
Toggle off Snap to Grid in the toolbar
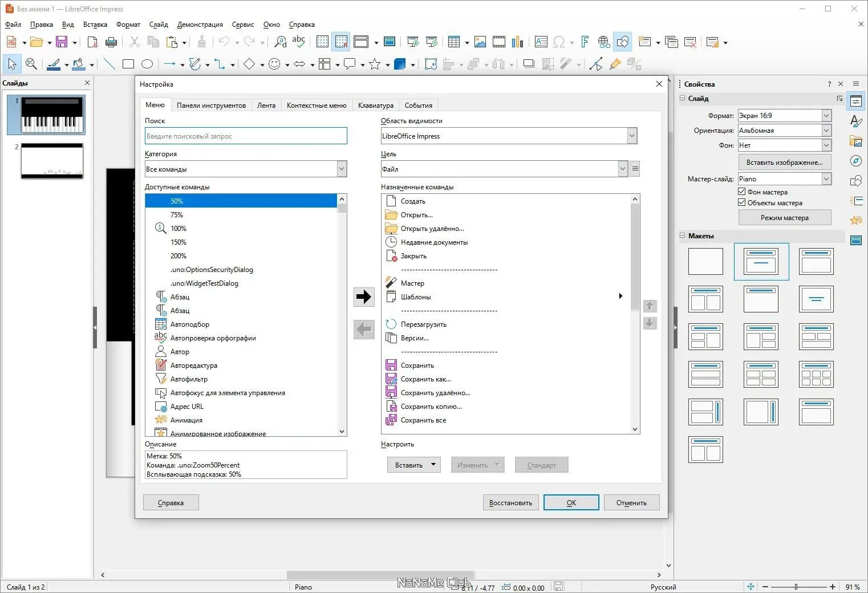(340, 42)
